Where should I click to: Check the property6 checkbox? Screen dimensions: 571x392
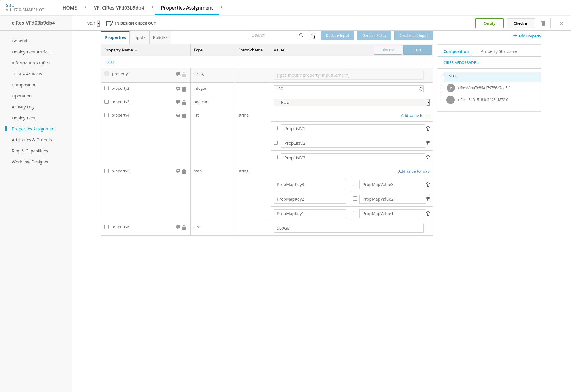coord(106,227)
